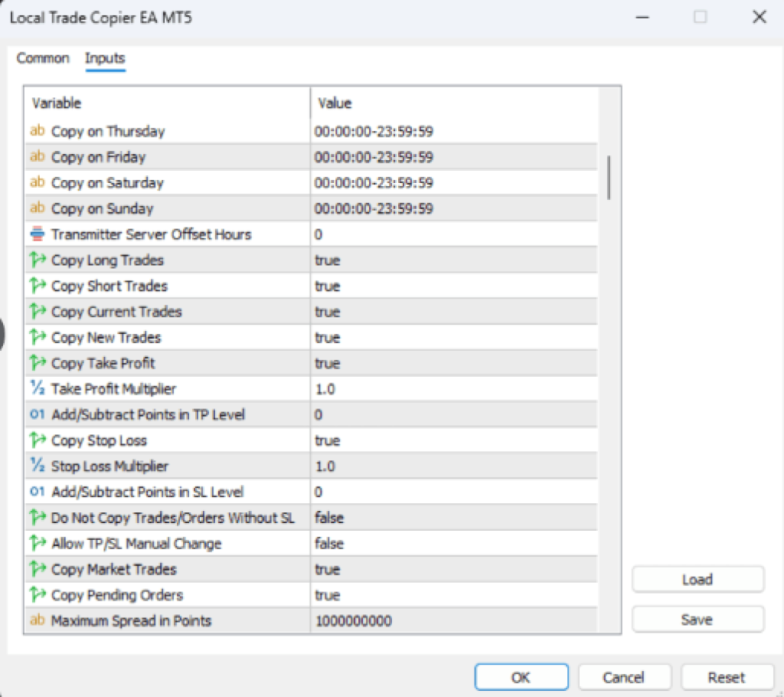
Task: Confirm settings with the OK button
Action: [x=521, y=678]
